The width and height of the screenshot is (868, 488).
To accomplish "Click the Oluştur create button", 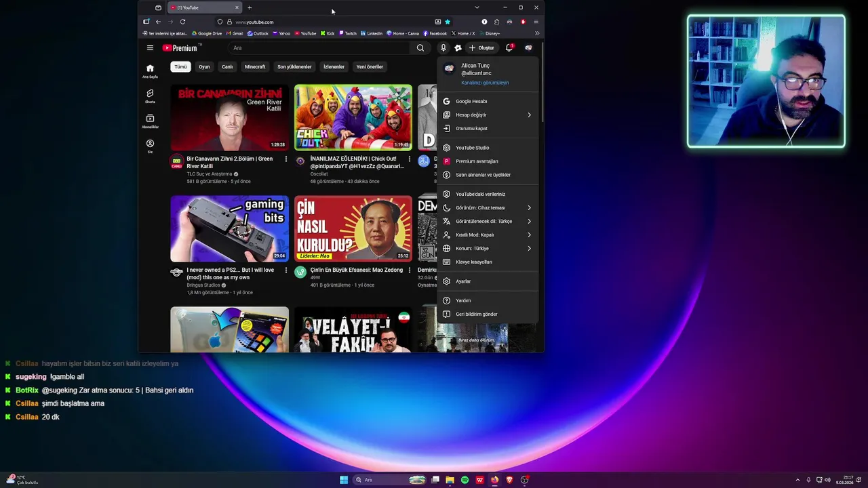I will [482, 48].
